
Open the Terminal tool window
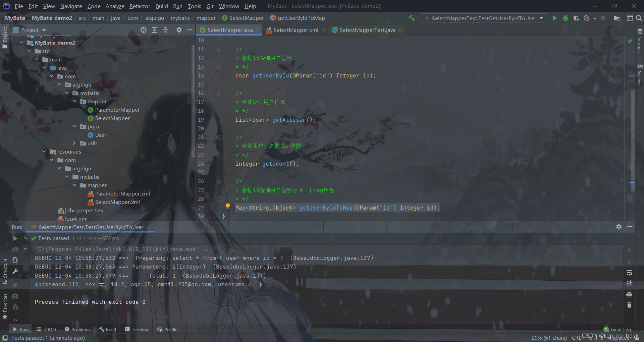(x=137, y=330)
